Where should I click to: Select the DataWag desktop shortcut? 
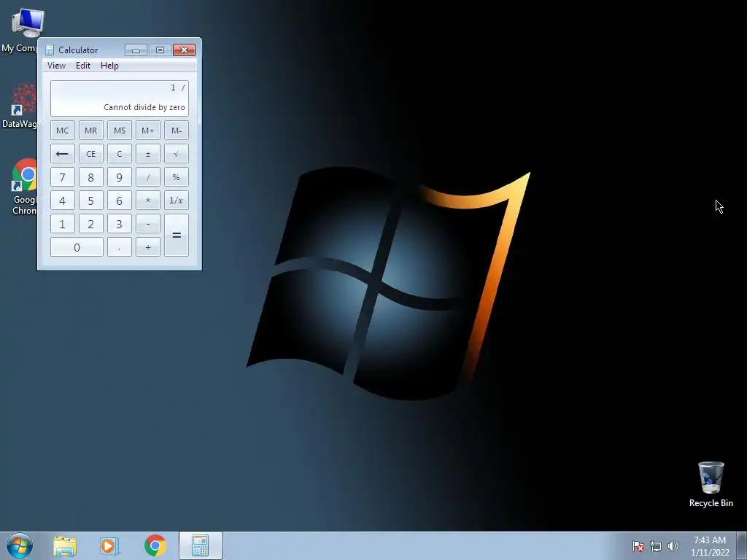point(20,106)
